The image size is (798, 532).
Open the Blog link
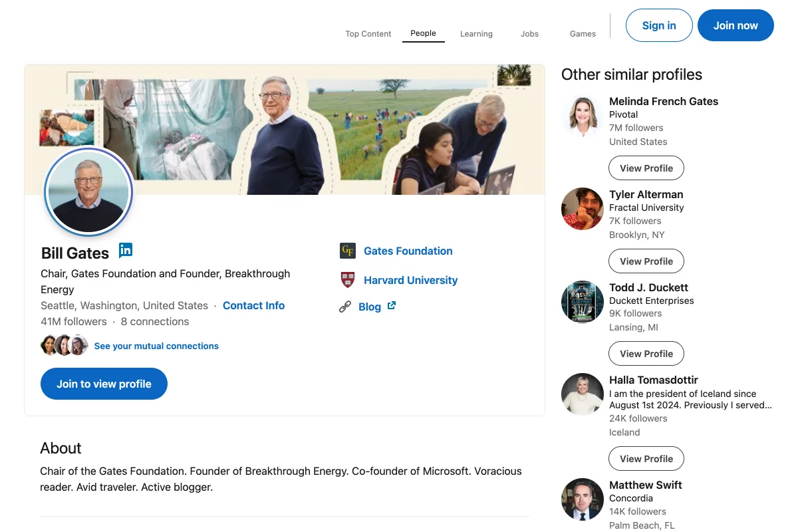(370, 307)
